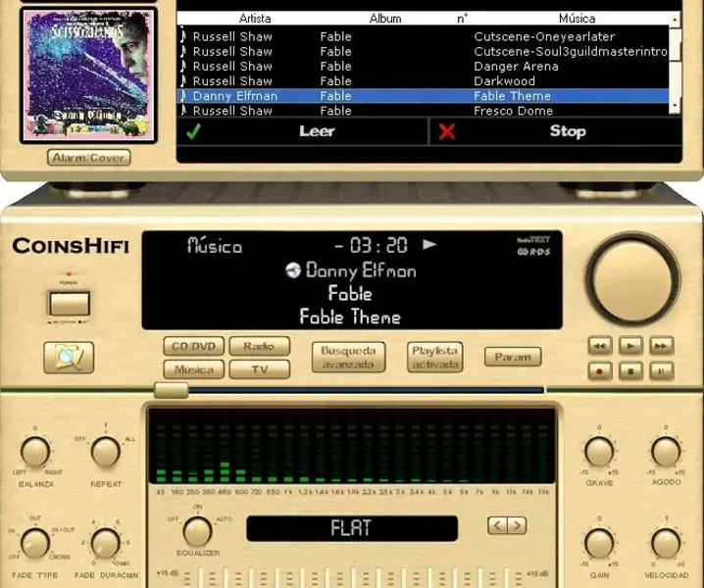Viewport: 704px width, 588px height.
Task: Switch to TV source
Action: (x=260, y=369)
